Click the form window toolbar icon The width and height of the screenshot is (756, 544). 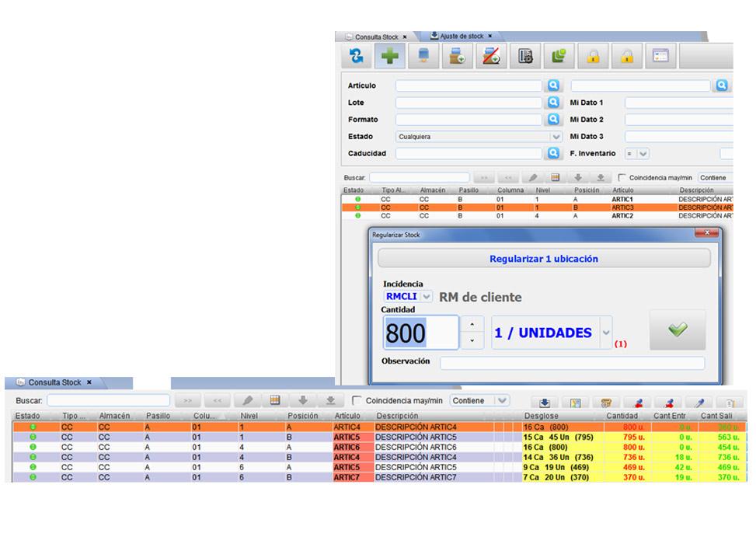[x=660, y=56]
